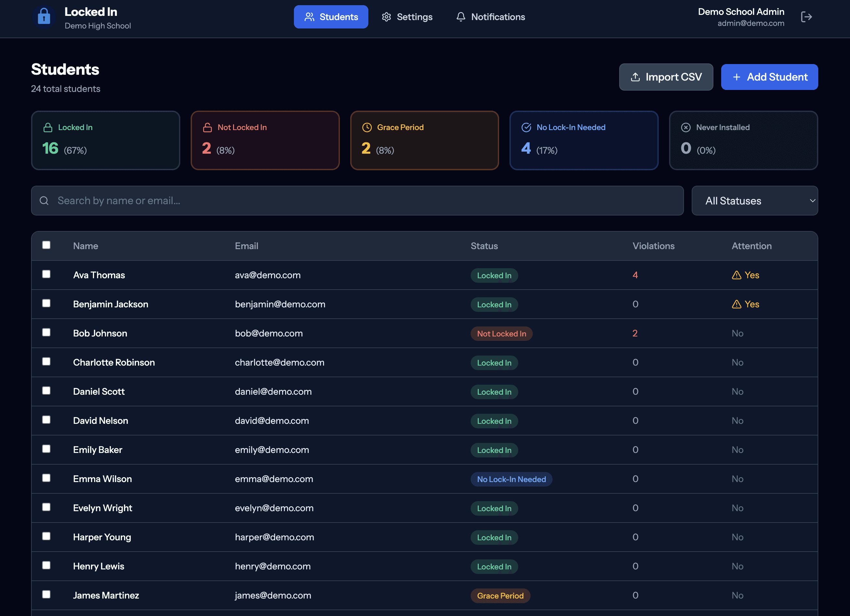Viewport: 850px width, 616px height.
Task: Click the circled X icon on Never Installed card
Action: tap(686, 127)
